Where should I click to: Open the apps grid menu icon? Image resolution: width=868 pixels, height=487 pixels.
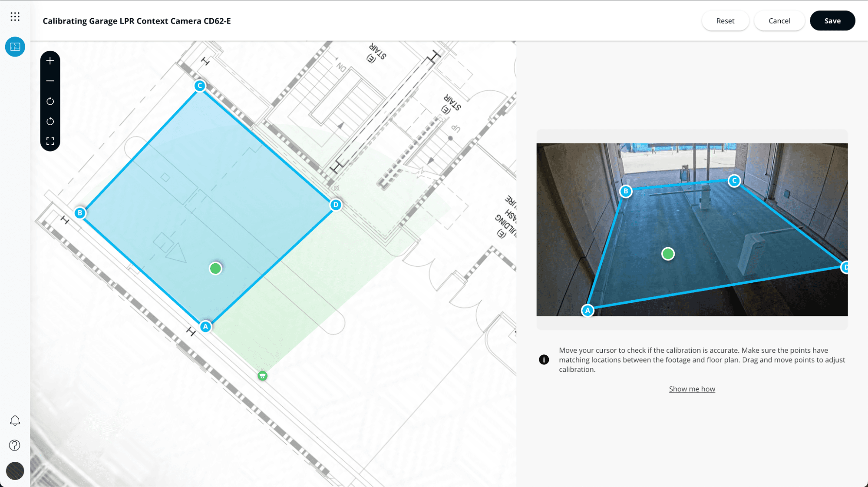click(15, 17)
